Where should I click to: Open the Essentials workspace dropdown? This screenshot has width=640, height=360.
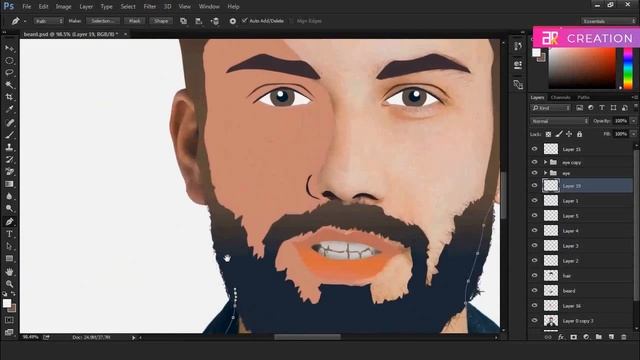608,21
